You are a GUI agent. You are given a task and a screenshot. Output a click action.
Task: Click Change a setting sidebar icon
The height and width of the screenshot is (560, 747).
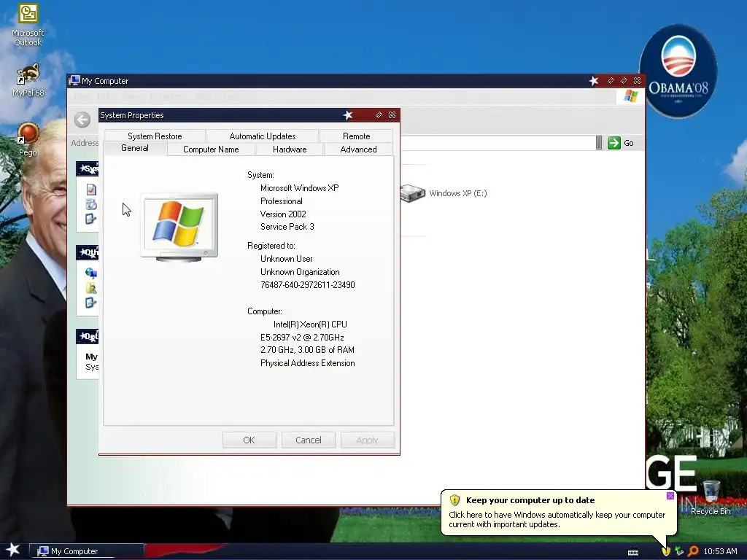tap(91, 219)
